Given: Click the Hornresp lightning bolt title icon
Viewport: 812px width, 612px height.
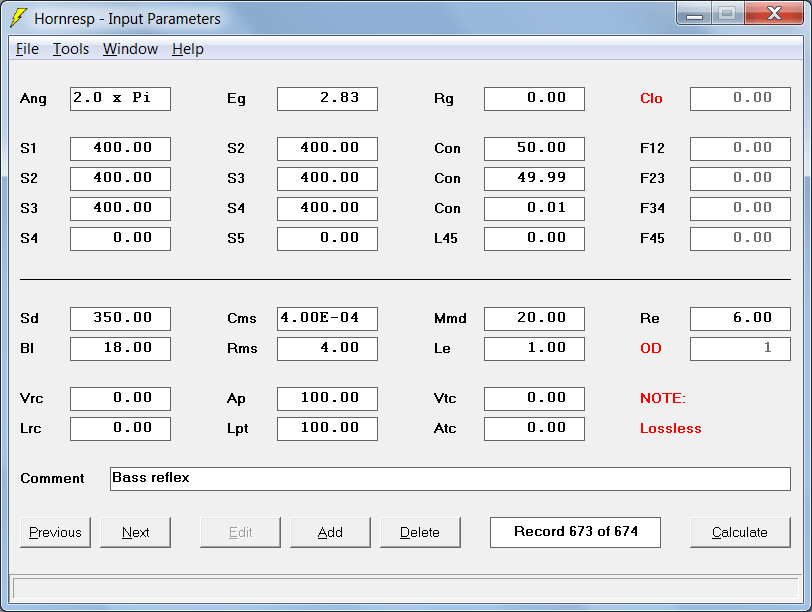Looking at the screenshot, I should pos(18,18).
